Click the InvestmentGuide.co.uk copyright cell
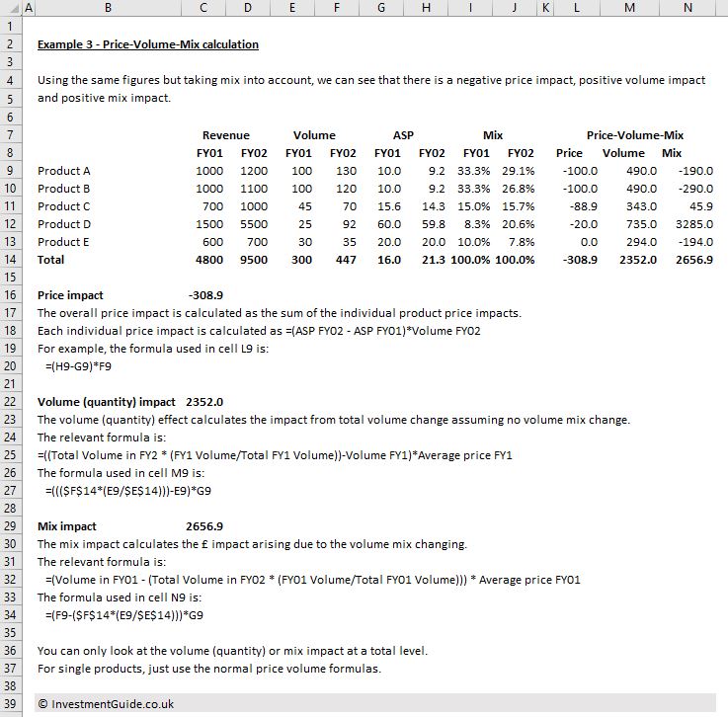Screen dimensions: 728x717 click(106, 703)
